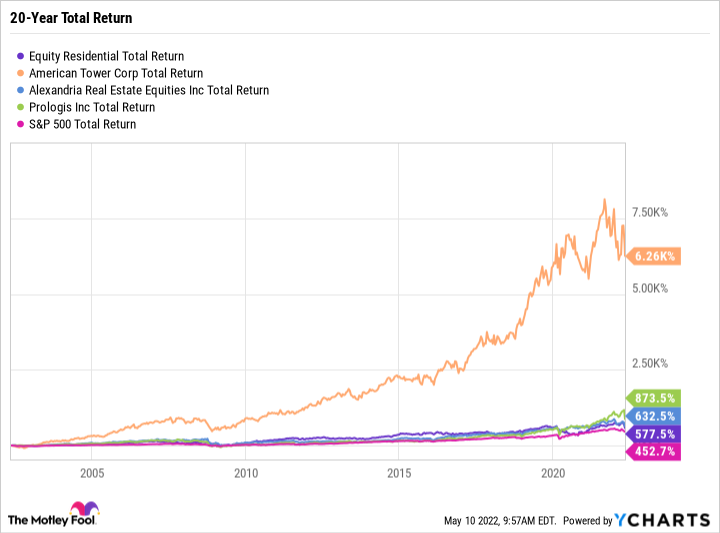Screen dimensions: 720x533
Task: Click the blue Alexandria Real Estate legend dot
Action: 22,91
